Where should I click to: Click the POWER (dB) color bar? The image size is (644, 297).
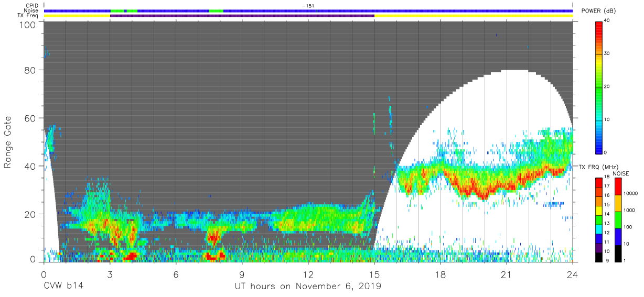point(598,87)
